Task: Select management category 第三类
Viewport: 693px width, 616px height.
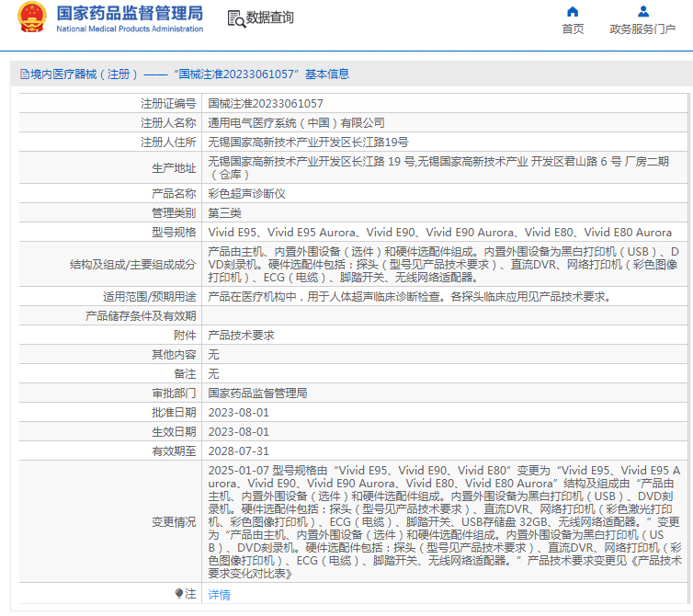Action: (224, 213)
